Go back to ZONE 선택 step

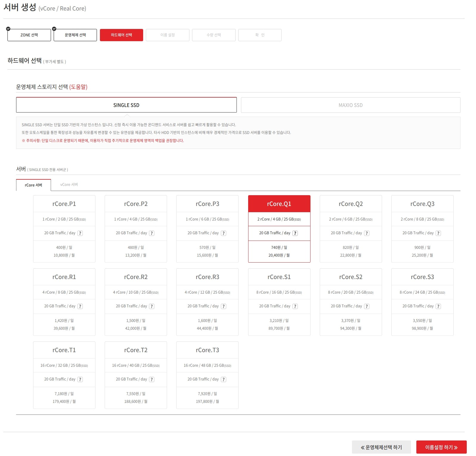pyautogui.click(x=29, y=35)
